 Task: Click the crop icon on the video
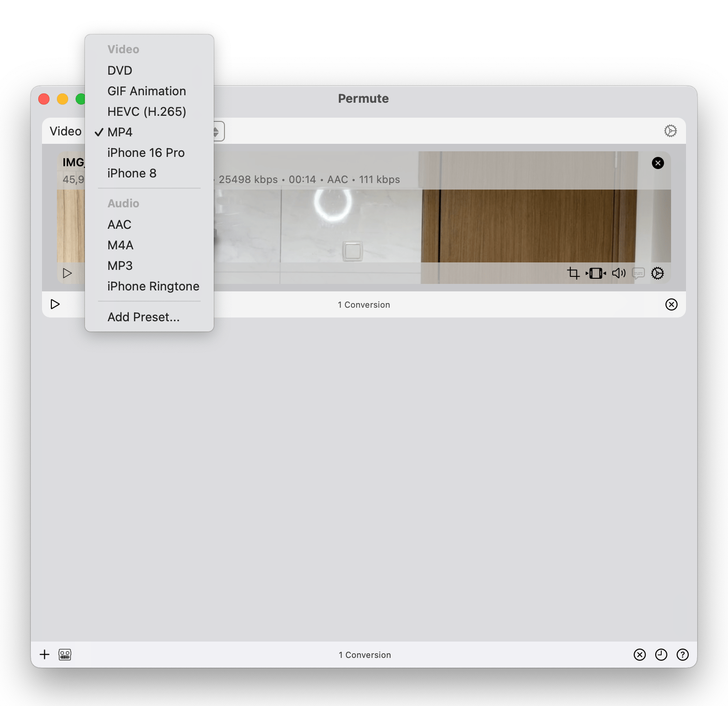pyautogui.click(x=573, y=273)
